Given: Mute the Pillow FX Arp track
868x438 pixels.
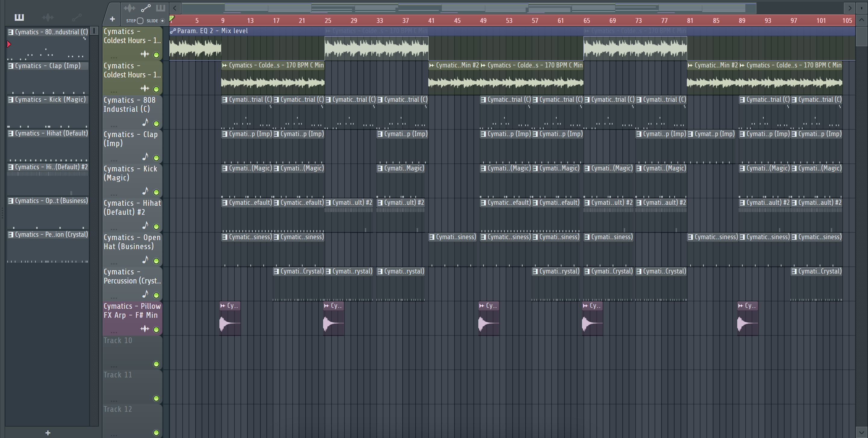Looking at the screenshot, I should pos(156,330).
